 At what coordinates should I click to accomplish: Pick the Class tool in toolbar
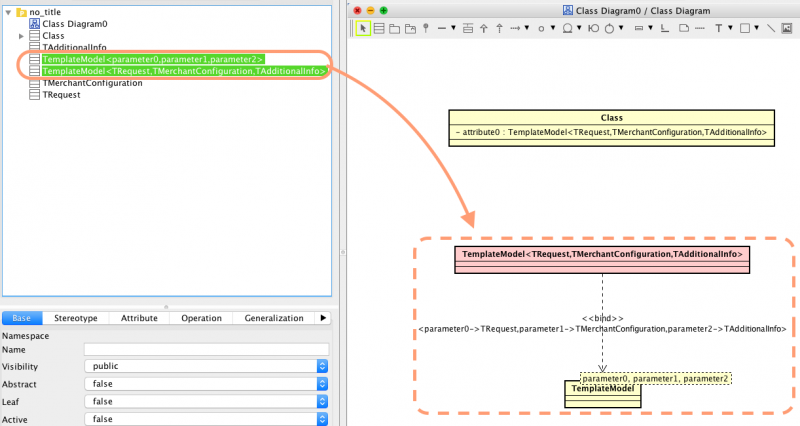(379, 29)
